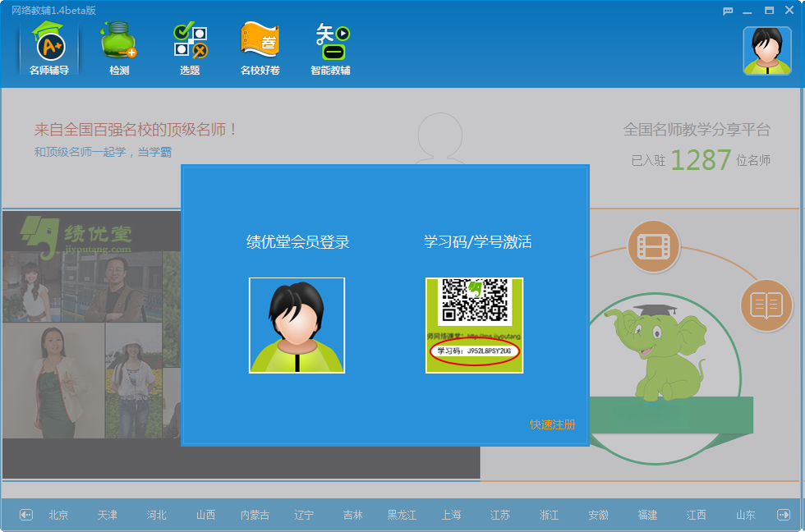Click the 和顶级名师一起学，当学霸 subtitle
This screenshot has width=805, height=532.
(103, 152)
